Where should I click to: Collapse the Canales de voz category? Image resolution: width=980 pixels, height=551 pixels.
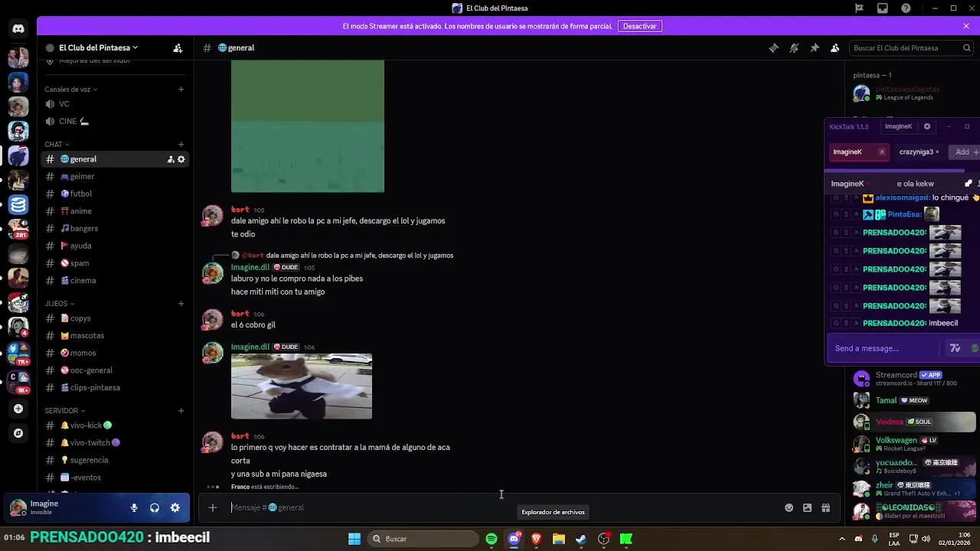[x=71, y=89]
